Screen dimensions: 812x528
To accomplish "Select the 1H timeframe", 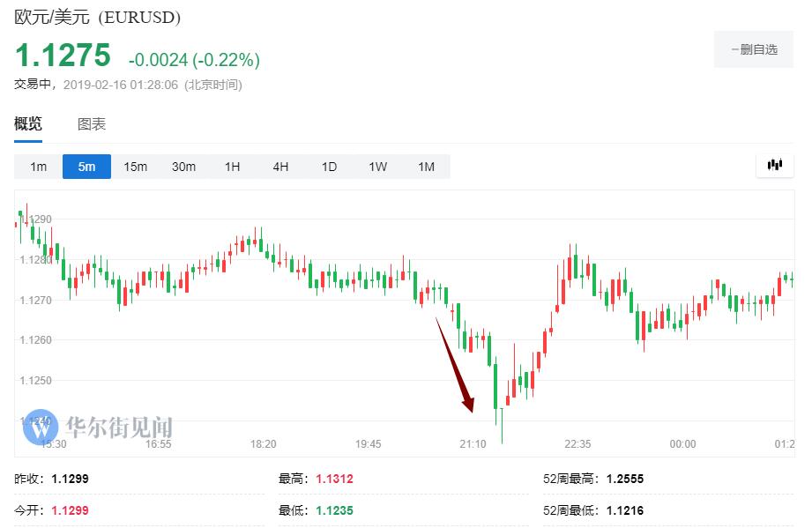I will coord(232,167).
